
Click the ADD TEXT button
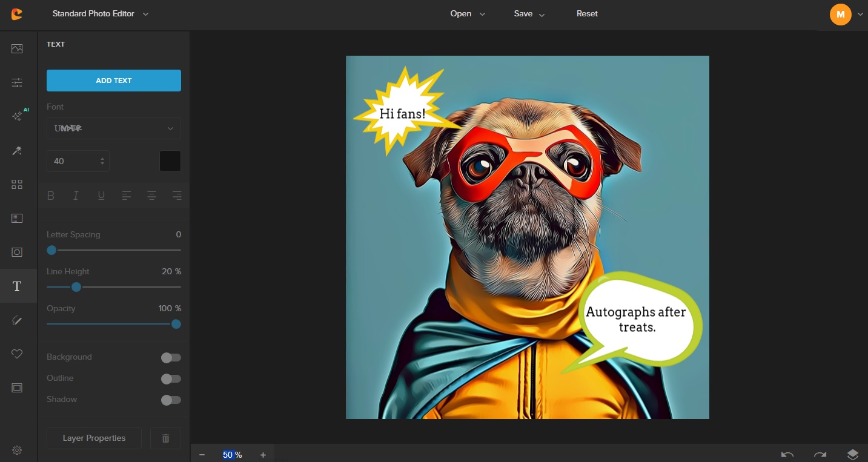pyautogui.click(x=114, y=81)
